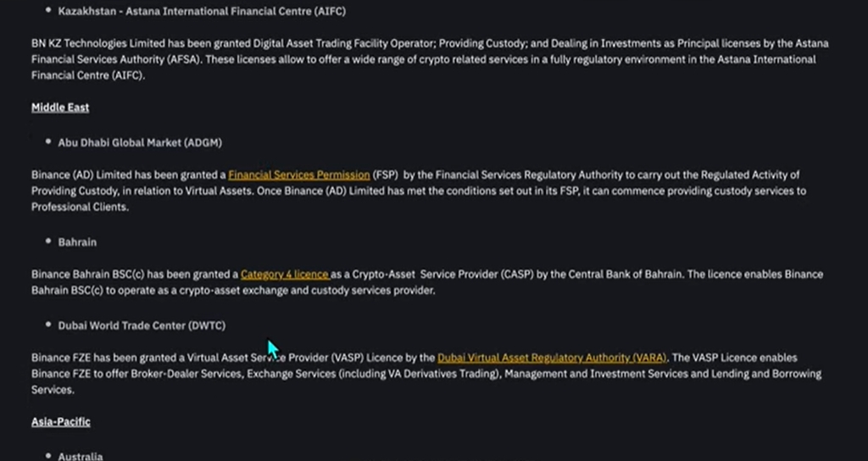868x461 pixels.
Task: Click the Australia bullet item
Action: click(81, 456)
